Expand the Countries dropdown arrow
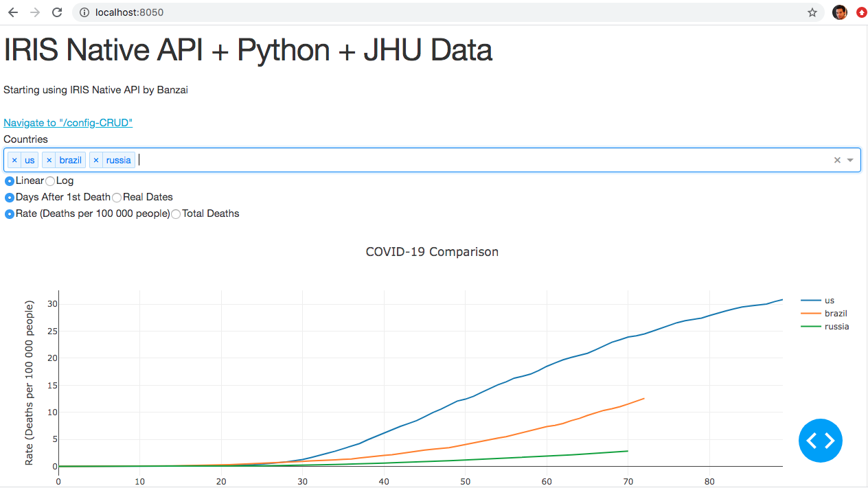Image resolution: width=868 pixels, height=488 pixels. 850,160
